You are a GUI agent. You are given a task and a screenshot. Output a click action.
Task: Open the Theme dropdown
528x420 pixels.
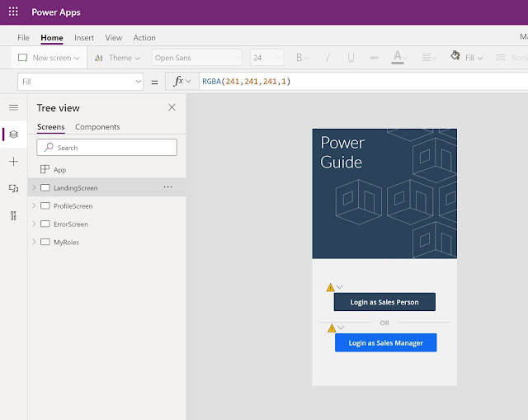[x=117, y=58]
